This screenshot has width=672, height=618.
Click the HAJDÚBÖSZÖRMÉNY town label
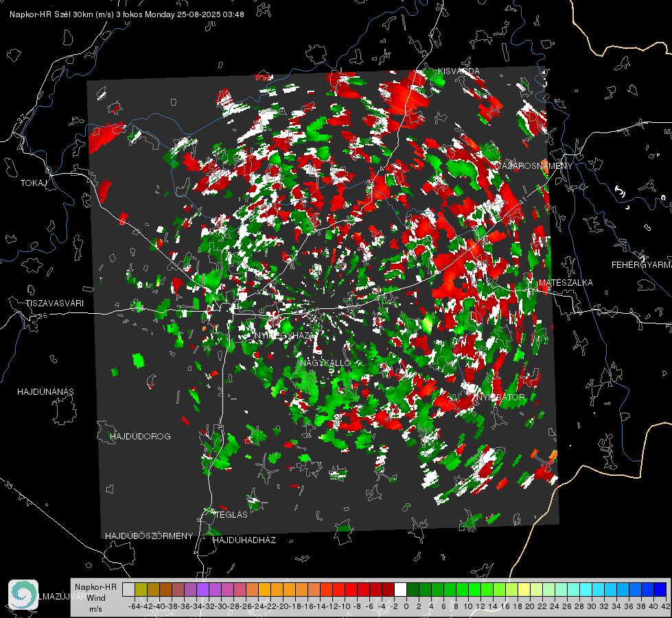point(149,536)
